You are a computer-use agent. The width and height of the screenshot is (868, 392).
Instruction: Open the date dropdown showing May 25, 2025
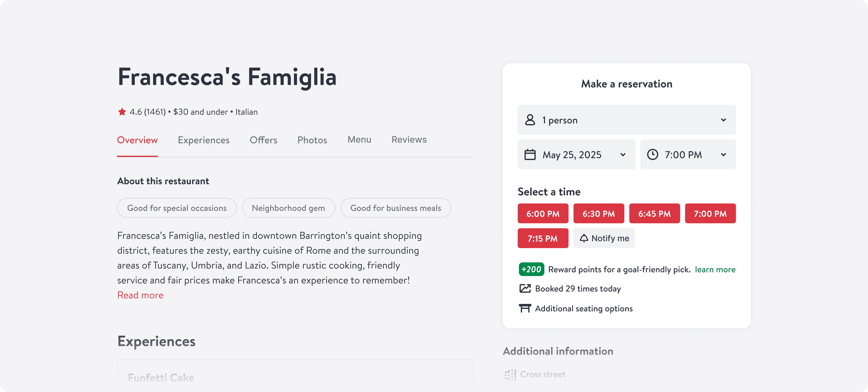point(576,155)
